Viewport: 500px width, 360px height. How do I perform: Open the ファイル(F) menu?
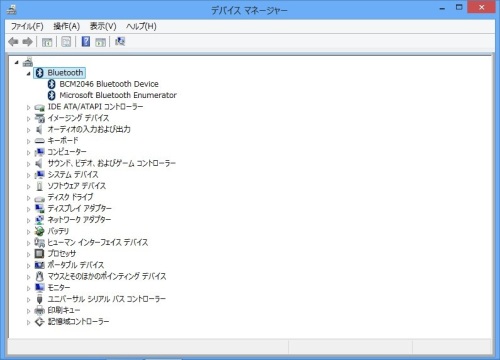point(27,26)
